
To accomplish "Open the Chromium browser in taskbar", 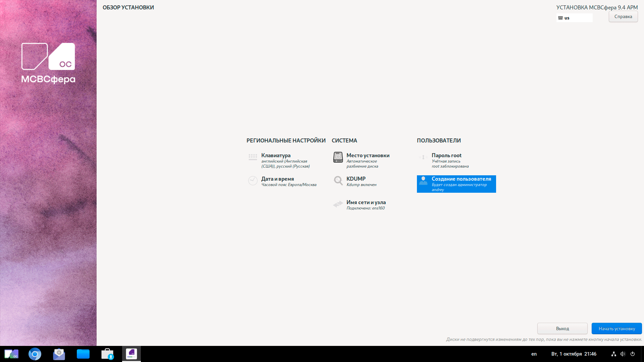I will pos(35,354).
